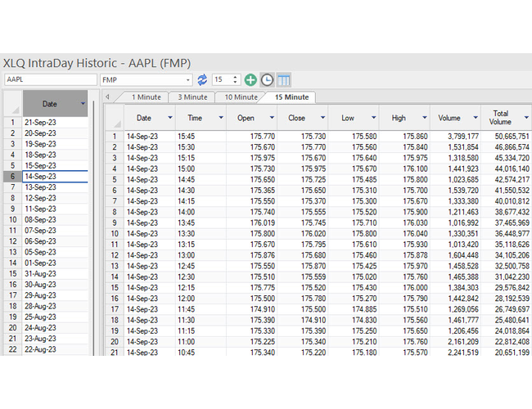Image resolution: width=532 pixels, height=409 pixels.
Task: Open the Low column filter arrow
Action: tap(373, 117)
